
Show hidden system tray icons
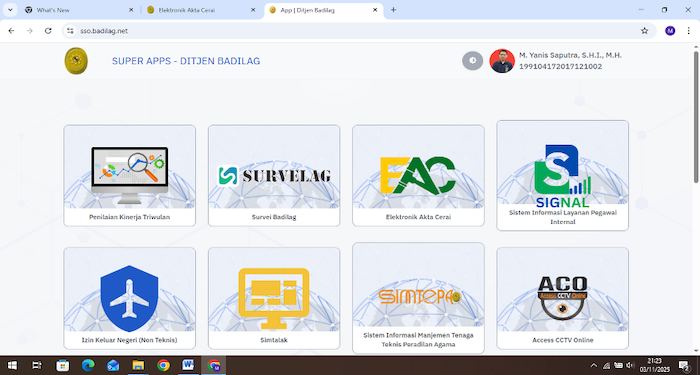(x=594, y=366)
